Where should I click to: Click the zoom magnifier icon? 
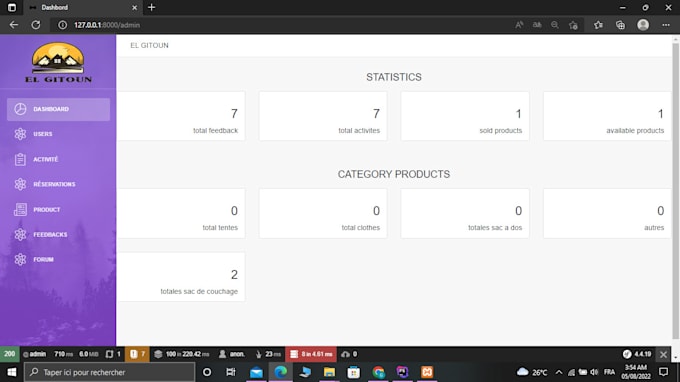tap(555, 25)
